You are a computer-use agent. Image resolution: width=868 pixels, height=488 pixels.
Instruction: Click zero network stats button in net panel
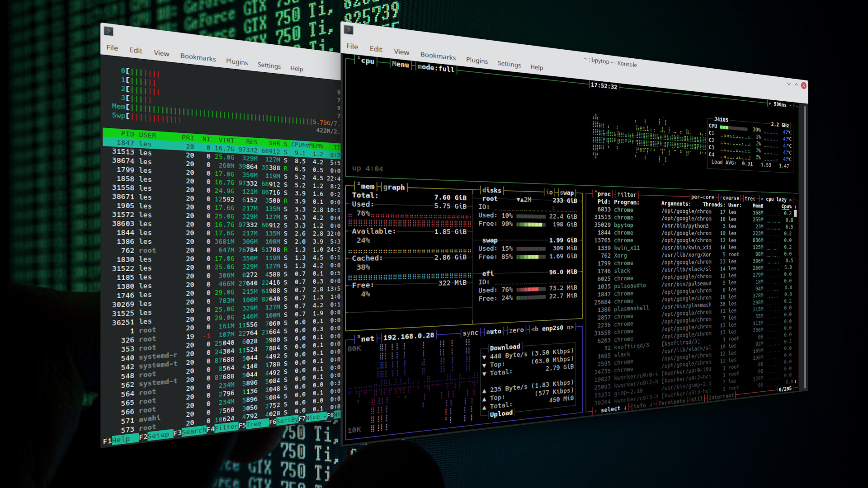512,332
